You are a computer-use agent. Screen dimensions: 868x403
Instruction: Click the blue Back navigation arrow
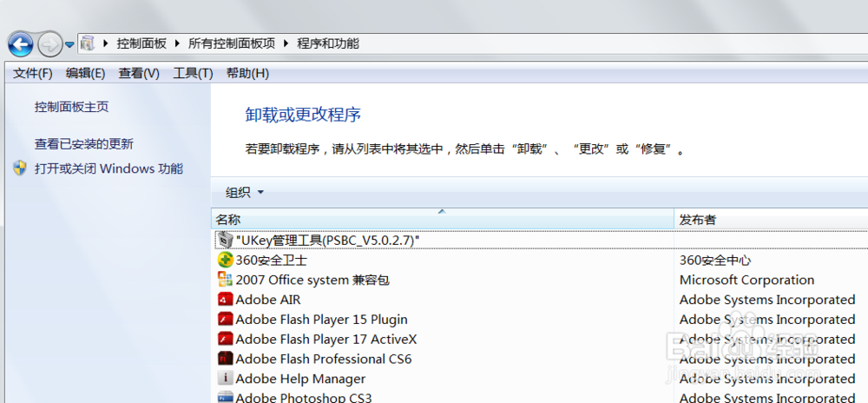tap(21, 44)
